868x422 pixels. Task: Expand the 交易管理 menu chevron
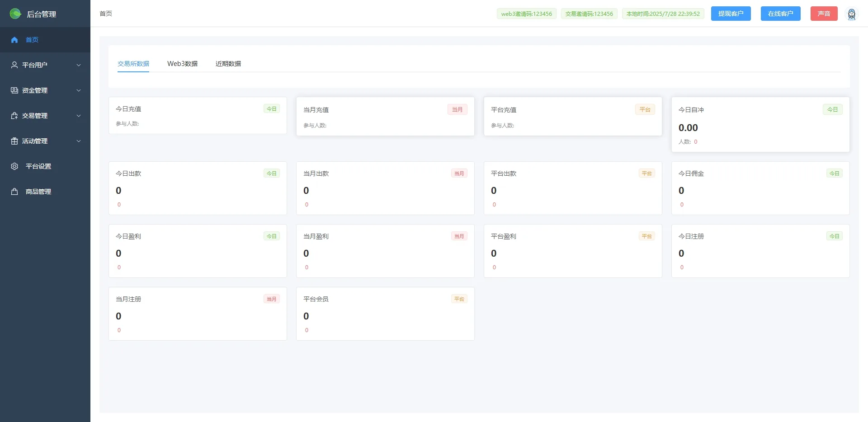[x=79, y=116]
